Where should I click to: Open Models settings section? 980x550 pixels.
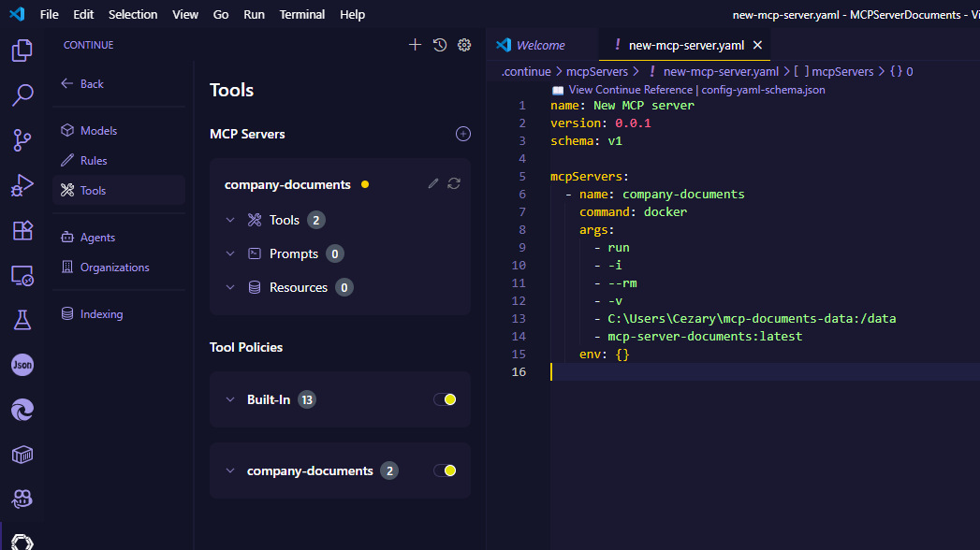(119, 130)
